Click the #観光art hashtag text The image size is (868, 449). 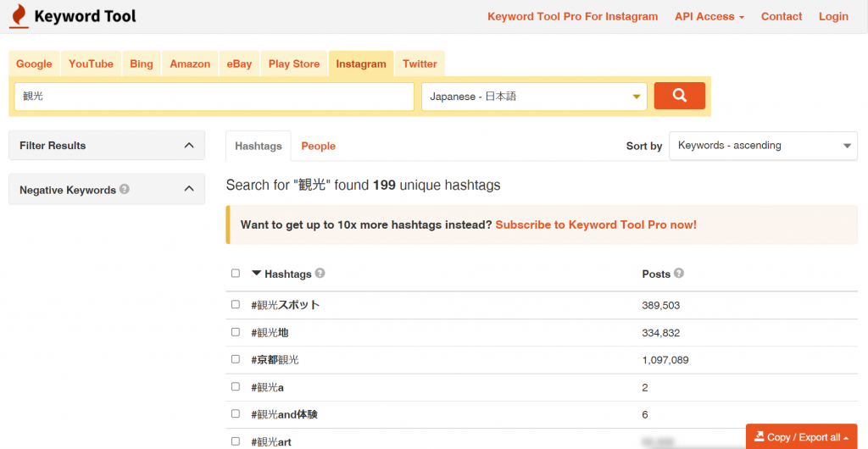click(271, 442)
